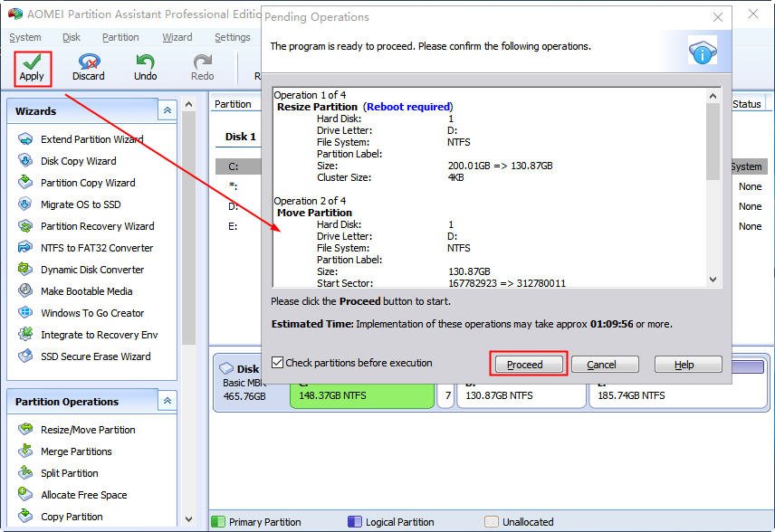
Task: Collapse the Wizards panel
Action: [167, 110]
